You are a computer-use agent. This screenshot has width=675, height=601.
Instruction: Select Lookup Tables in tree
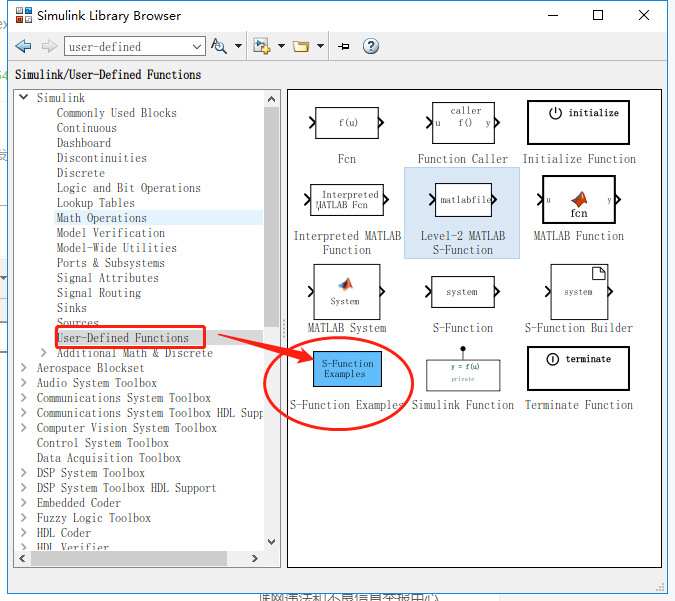[96, 203]
